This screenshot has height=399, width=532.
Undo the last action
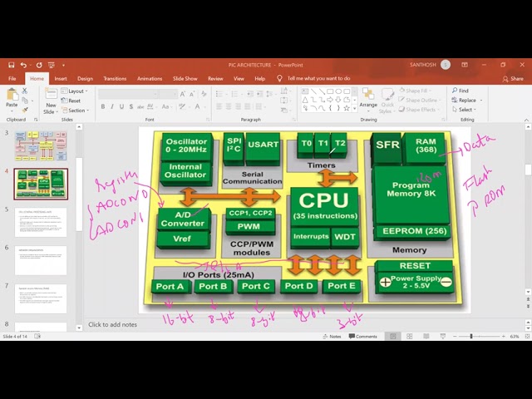23,65
